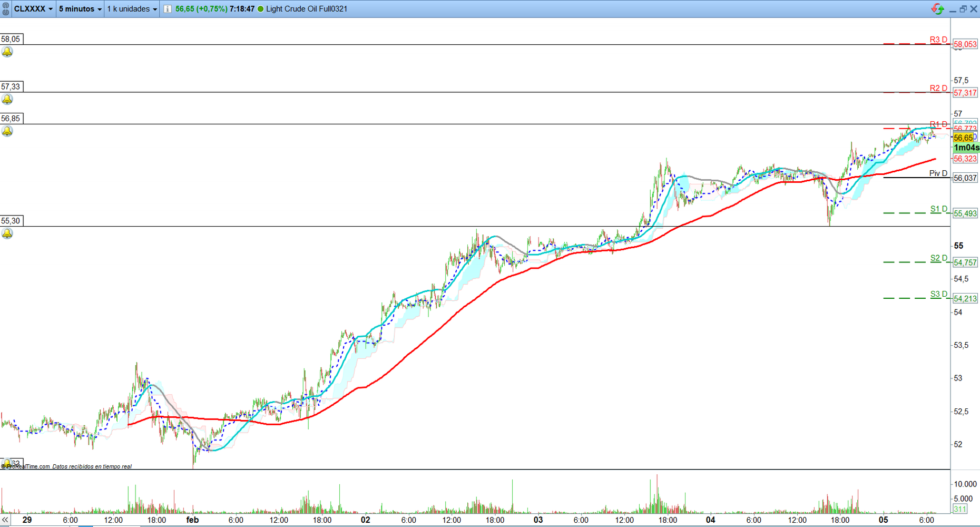Click the 56,85 alert level label
The image size is (980, 527).
coord(11,119)
